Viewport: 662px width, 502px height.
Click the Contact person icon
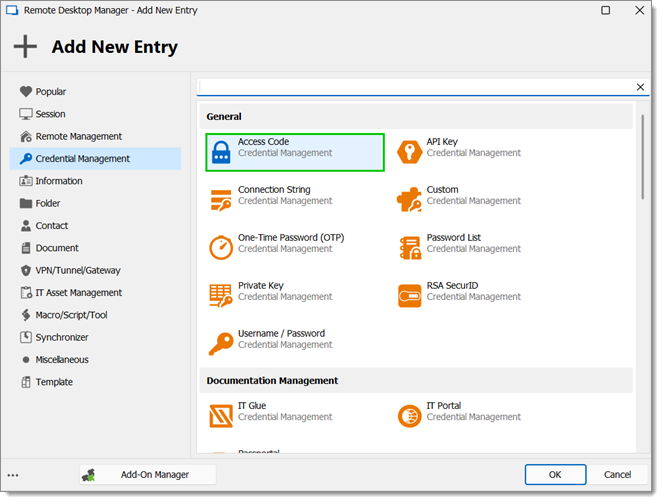click(26, 226)
